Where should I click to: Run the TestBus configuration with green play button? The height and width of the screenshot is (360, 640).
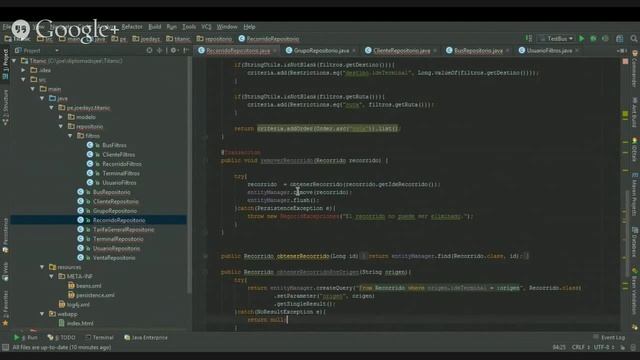click(x=582, y=39)
